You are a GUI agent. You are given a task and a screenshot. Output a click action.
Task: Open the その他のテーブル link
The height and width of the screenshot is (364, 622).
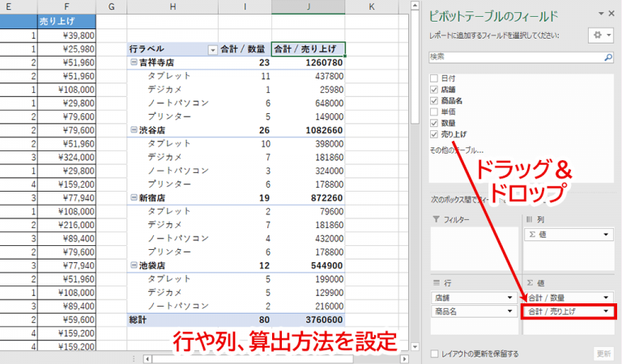pyautogui.click(x=456, y=150)
